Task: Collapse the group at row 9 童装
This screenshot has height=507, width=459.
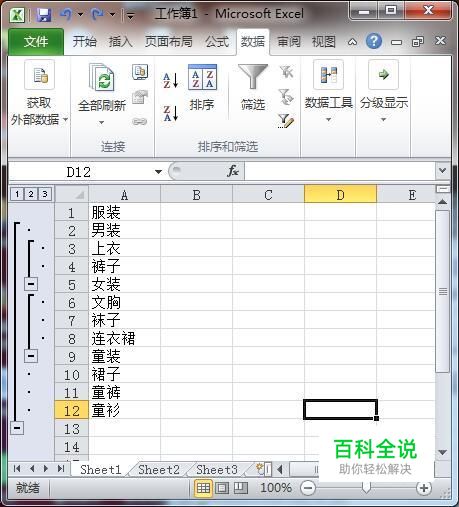Action: (31, 356)
